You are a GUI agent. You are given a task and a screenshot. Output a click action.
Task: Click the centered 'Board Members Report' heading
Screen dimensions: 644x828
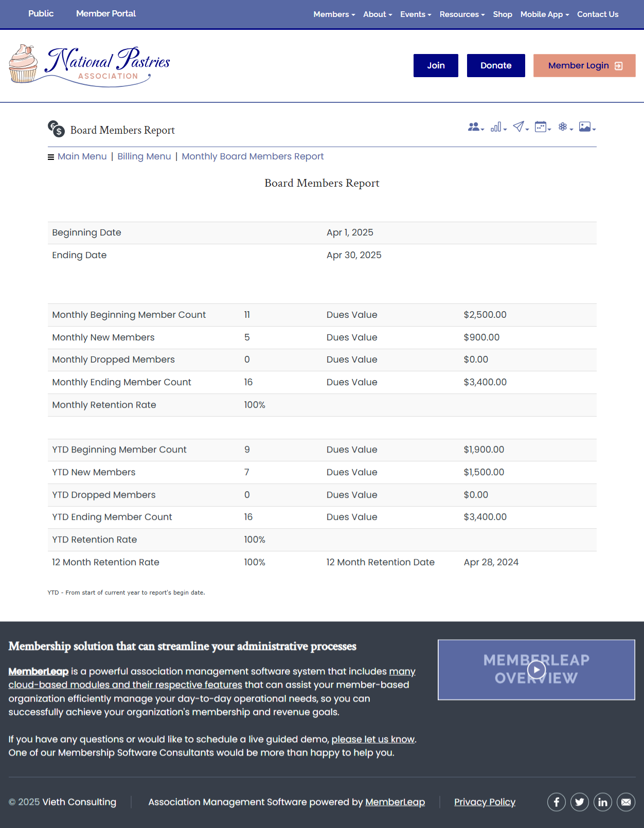(322, 183)
